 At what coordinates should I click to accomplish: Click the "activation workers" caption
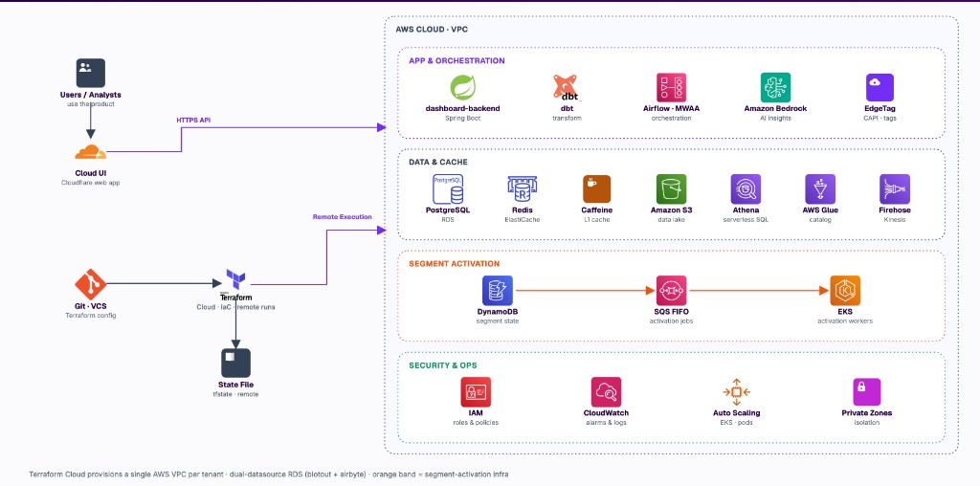tap(845, 321)
